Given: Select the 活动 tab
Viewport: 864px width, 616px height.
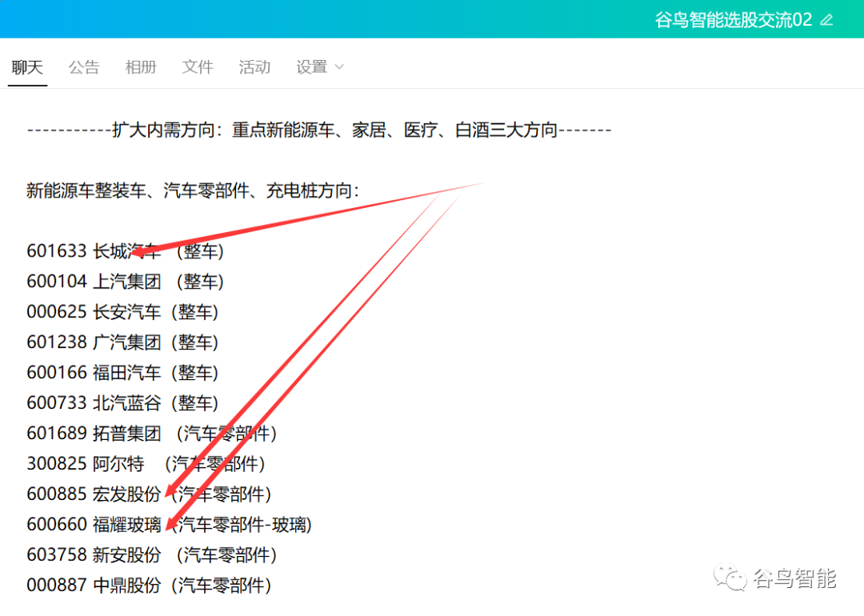Looking at the screenshot, I should (x=254, y=67).
